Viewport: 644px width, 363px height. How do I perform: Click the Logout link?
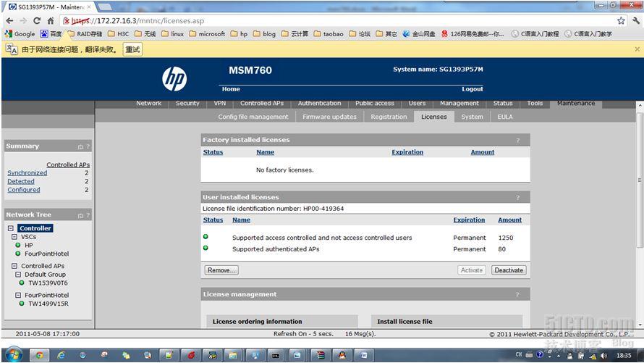(473, 89)
